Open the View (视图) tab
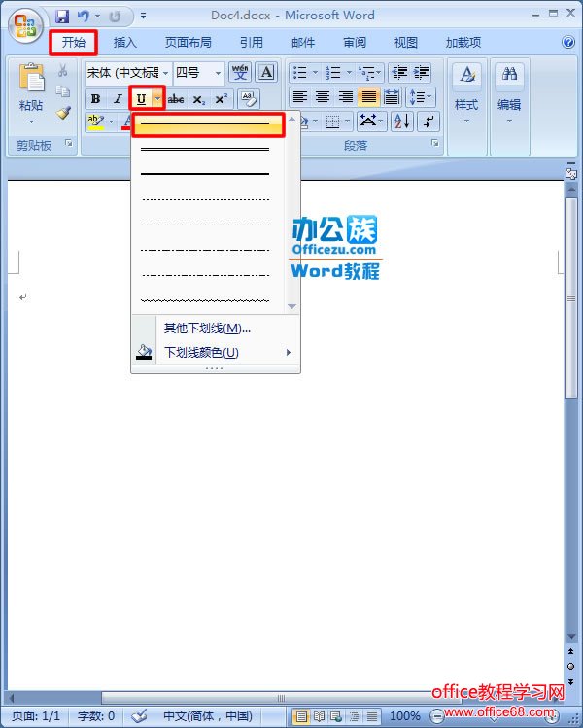583x728 pixels. [x=406, y=43]
